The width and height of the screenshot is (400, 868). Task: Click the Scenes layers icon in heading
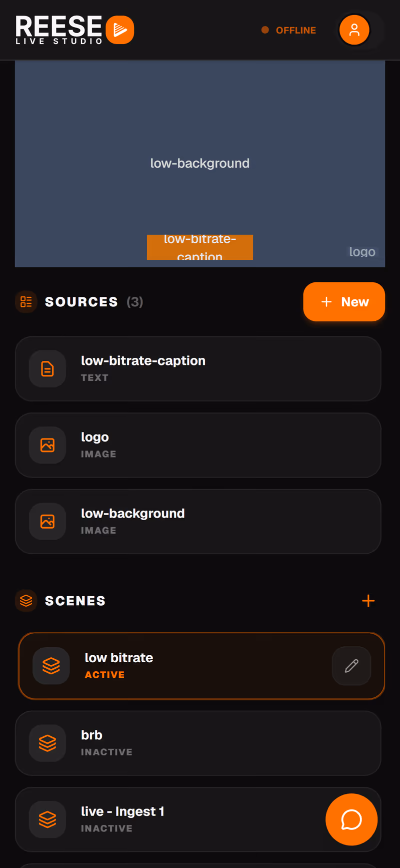[26, 601]
